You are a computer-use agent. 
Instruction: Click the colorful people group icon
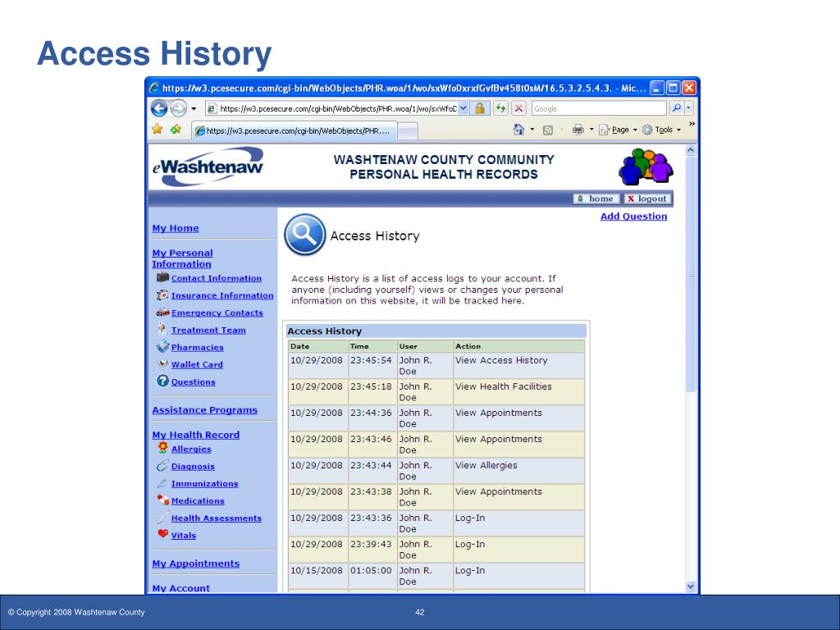click(646, 167)
